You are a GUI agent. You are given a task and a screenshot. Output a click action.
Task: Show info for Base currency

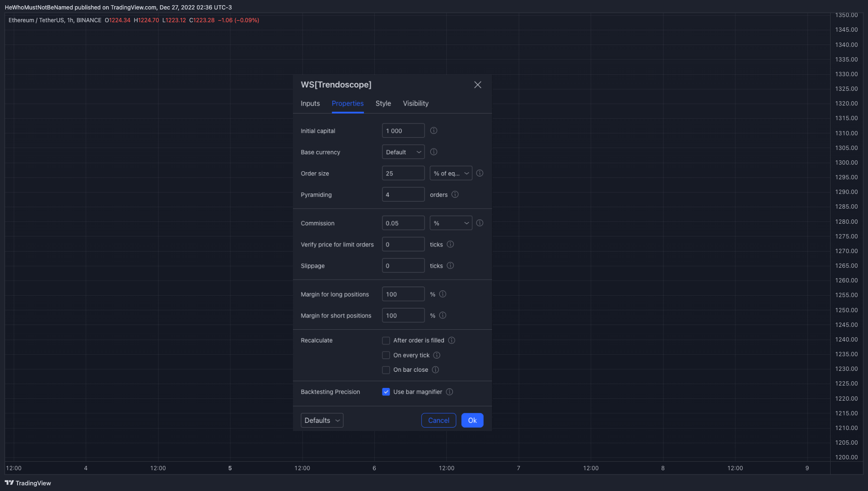[x=434, y=152]
